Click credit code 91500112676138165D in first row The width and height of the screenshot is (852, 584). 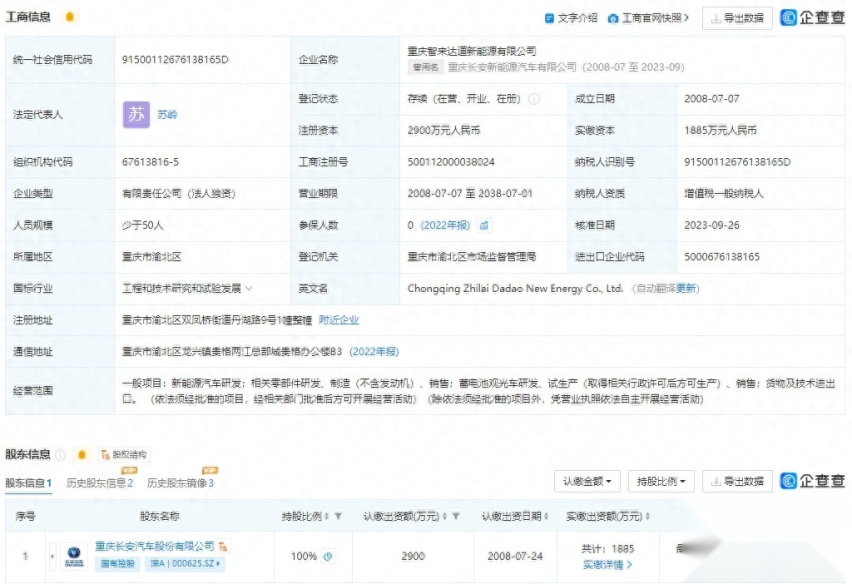(175, 59)
